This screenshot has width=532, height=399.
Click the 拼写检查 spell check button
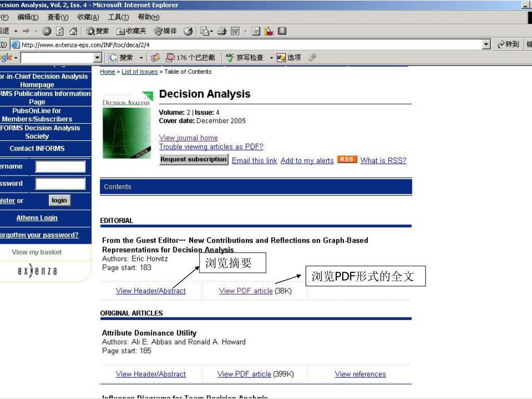click(x=244, y=58)
